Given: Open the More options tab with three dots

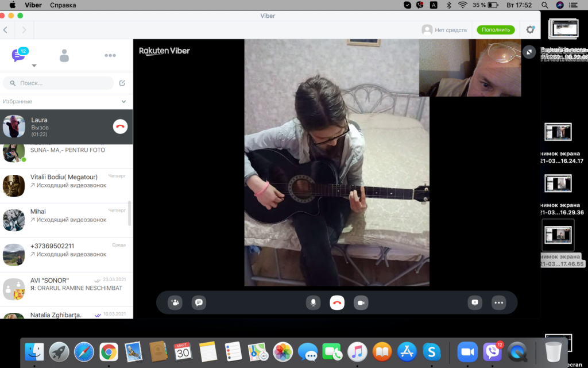Looking at the screenshot, I should coord(110,56).
